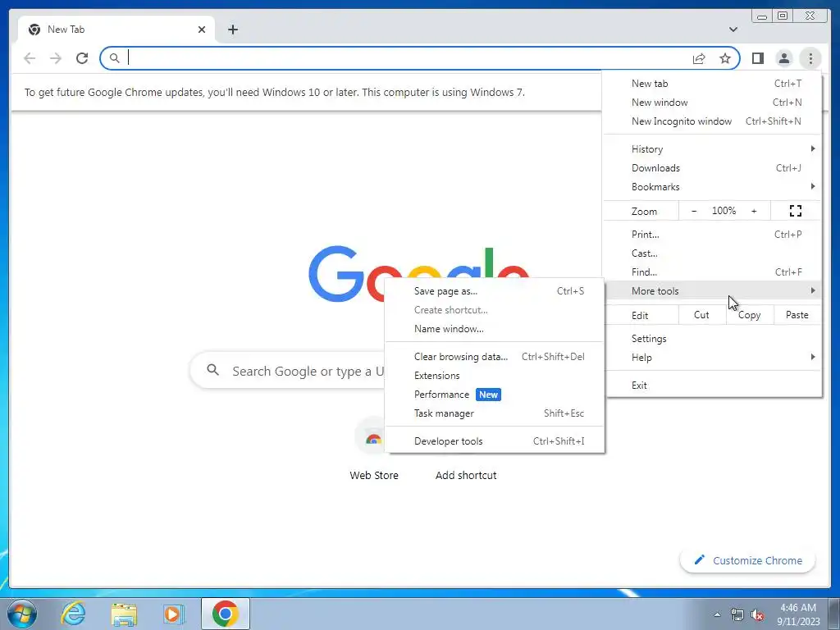The image size is (840, 630).
Task: Click the Google search input box
Action: click(x=288, y=371)
